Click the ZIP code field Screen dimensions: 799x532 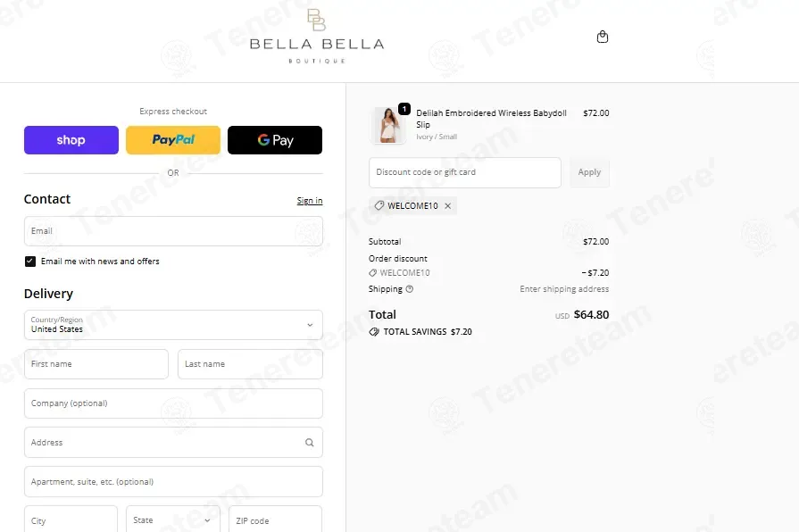275,520
